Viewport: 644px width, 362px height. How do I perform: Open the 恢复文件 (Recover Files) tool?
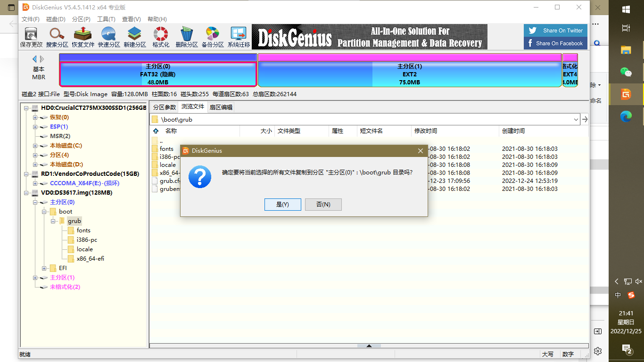[82, 37]
